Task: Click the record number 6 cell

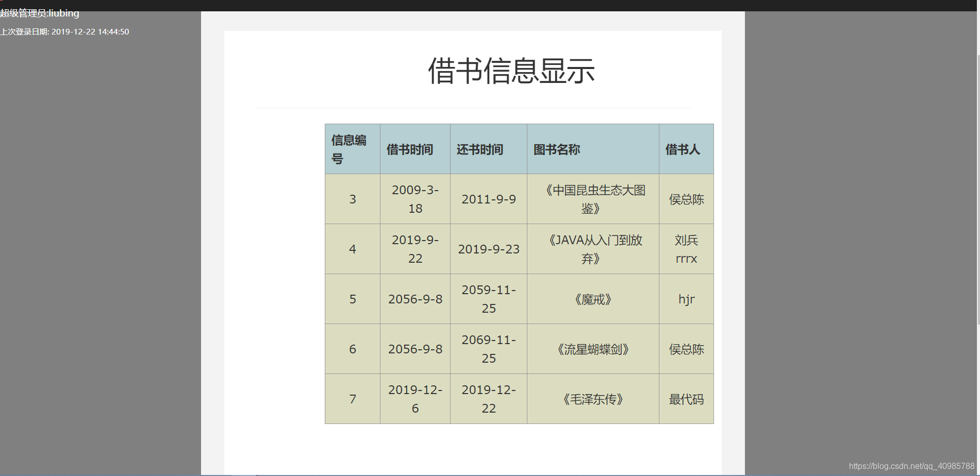Action: coord(353,349)
